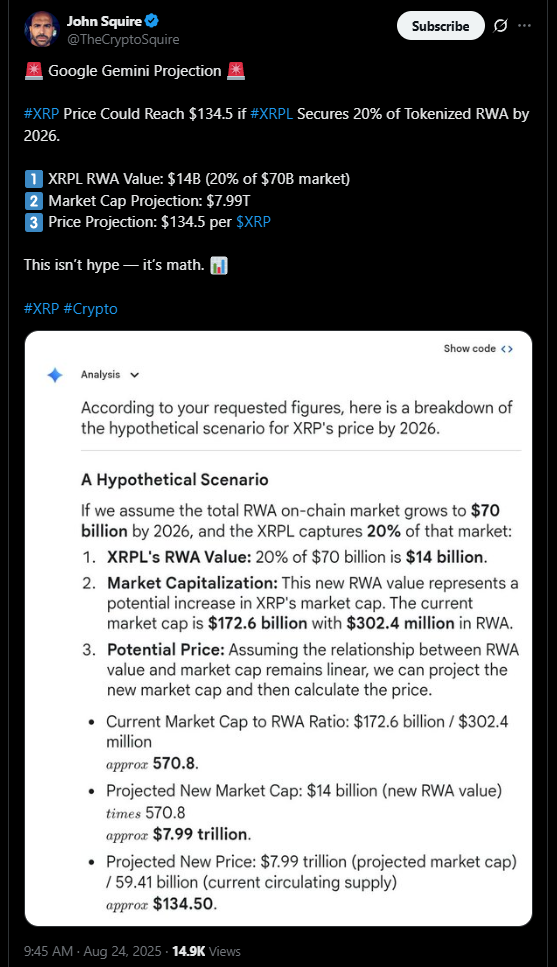Screen dimensions: 557x967
Task: Open the embedded Gemini analysis image
Action: [x=278, y=628]
